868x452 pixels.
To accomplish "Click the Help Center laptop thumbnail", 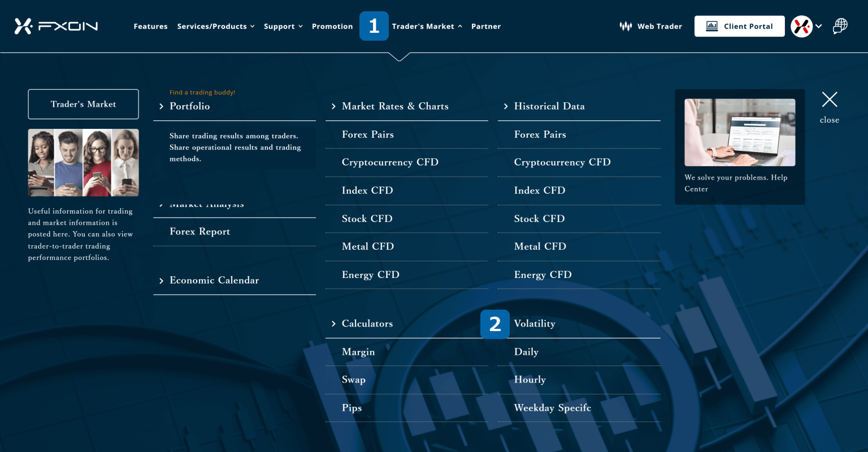I will (740, 132).
